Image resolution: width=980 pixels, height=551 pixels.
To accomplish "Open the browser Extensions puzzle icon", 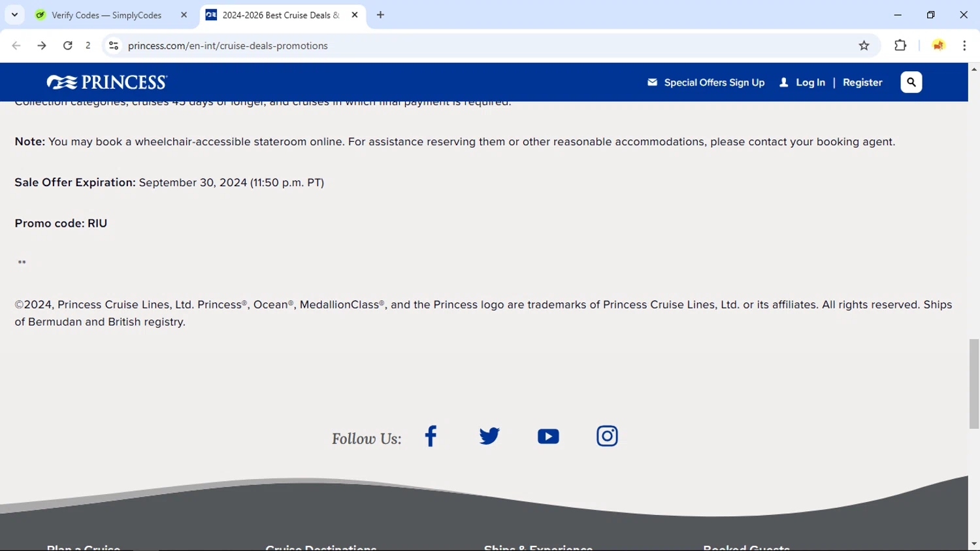I will click(x=900, y=46).
